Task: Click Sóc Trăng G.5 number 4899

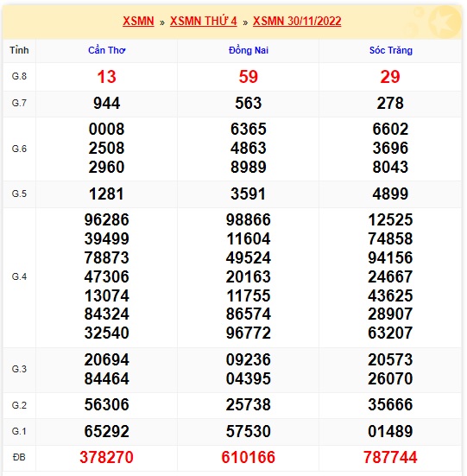Action: 390,194
